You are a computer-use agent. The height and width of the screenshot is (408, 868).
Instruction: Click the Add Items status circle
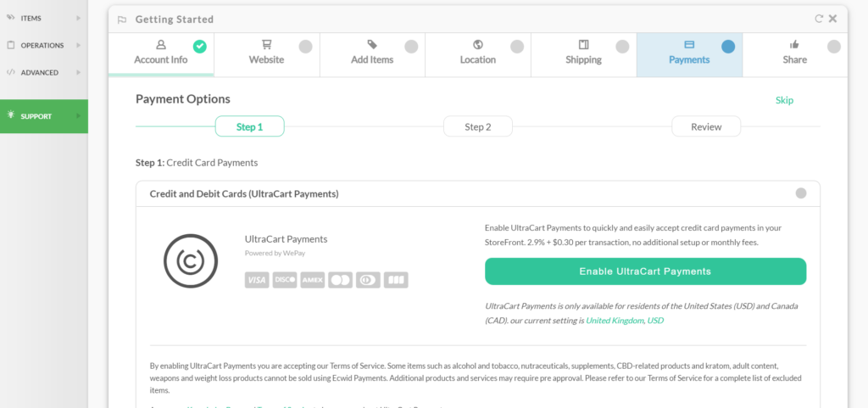[x=411, y=47]
